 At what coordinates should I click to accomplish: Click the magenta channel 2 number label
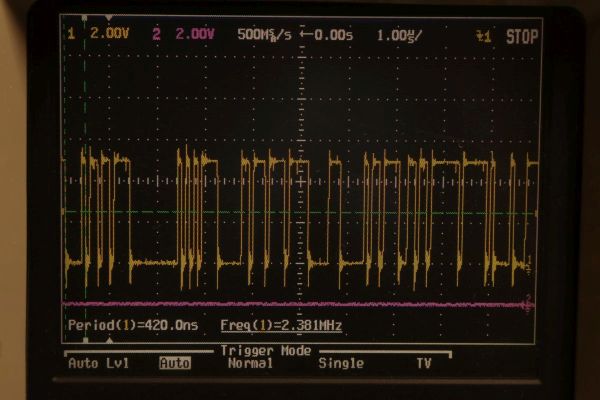coord(156,34)
